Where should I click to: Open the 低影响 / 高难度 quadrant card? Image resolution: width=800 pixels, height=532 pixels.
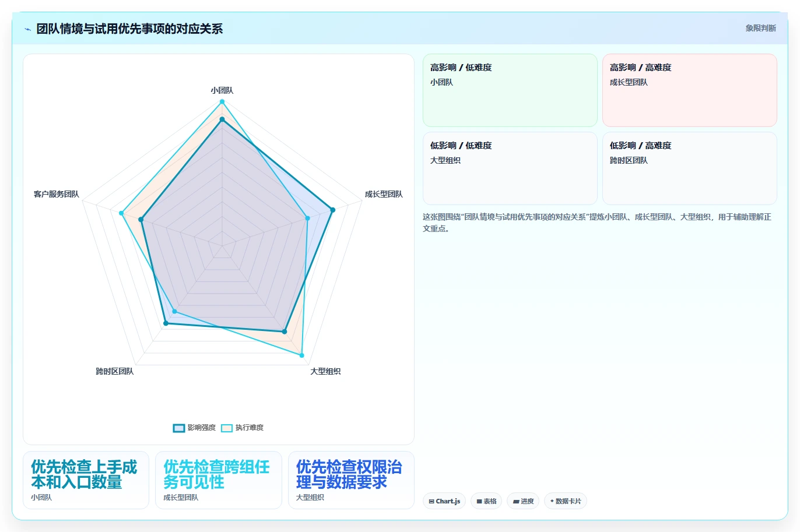click(x=690, y=168)
